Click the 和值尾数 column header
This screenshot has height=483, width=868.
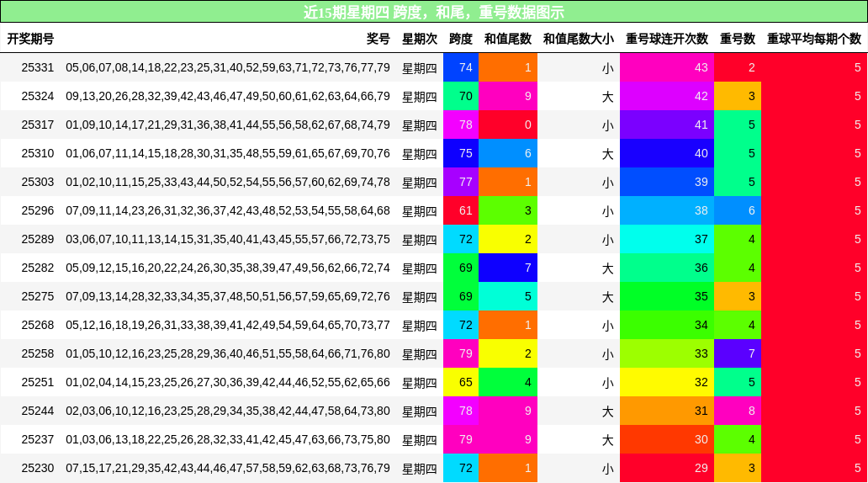(x=508, y=39)
